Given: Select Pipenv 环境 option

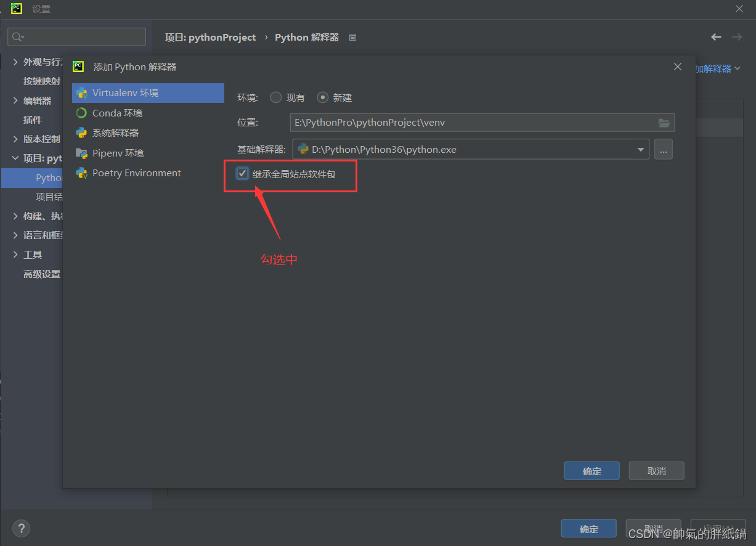Looking at the screenshot, I should pos(118,153).
